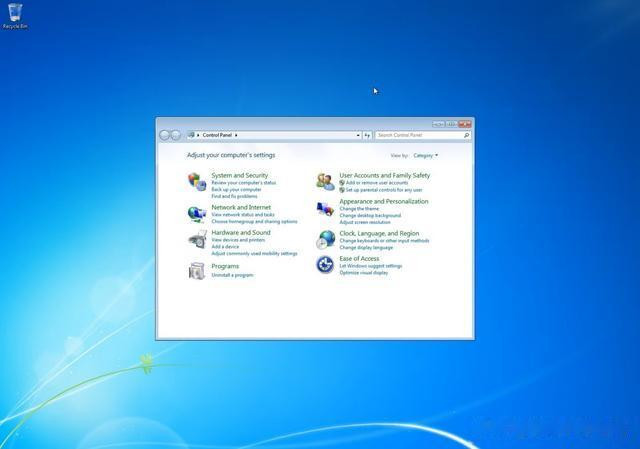This screenshot has height=449, width=640.
Task: Expand the arrow after Control Panel breadcrumb
Action: coord(236,135)
